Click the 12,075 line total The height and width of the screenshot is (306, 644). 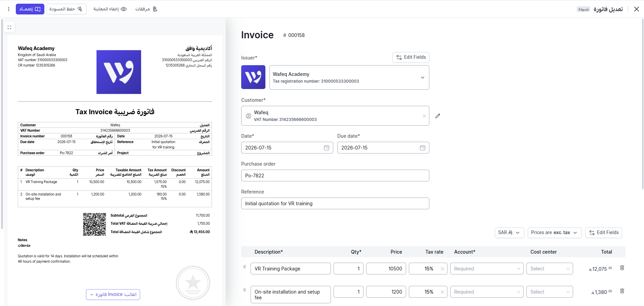point(601,269)
